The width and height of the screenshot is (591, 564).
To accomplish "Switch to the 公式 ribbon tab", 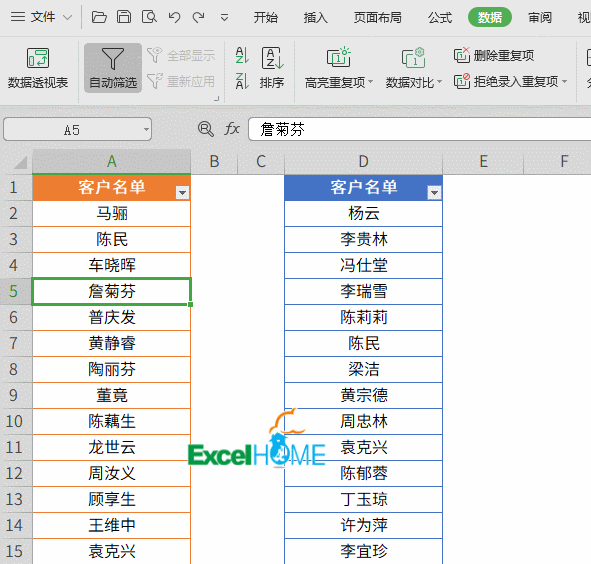I will click(440, 17).
